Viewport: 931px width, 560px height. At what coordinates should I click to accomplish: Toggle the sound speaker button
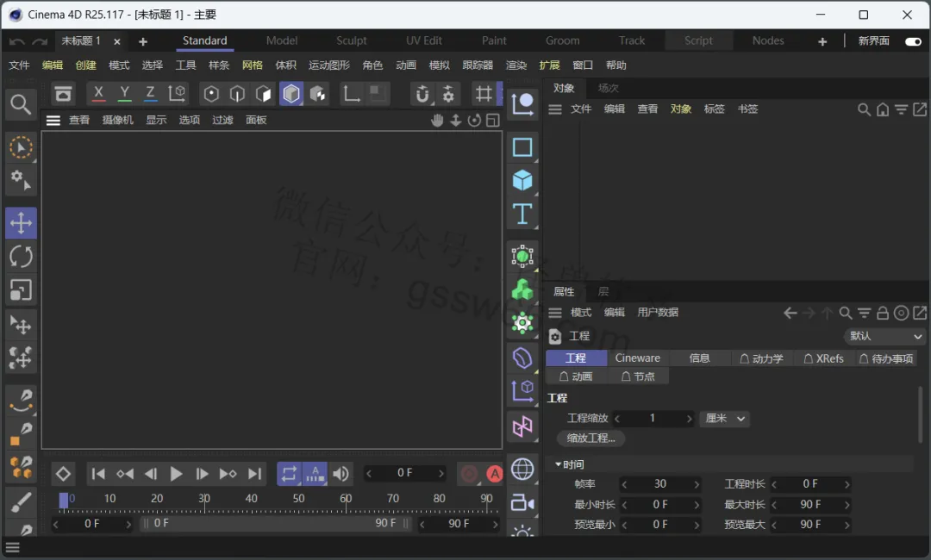point(341,473)
